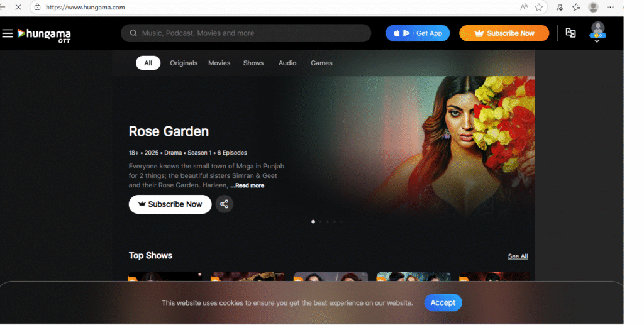Click the Get App button
The width and height of the screenshot is (644, 325).
click(418, 33)
